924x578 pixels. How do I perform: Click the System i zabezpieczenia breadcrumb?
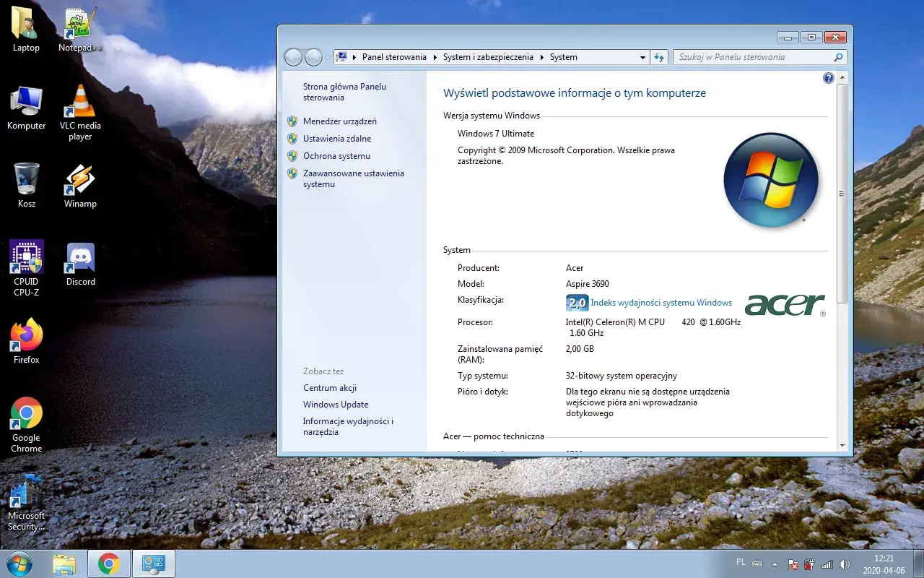pos(488,57)
